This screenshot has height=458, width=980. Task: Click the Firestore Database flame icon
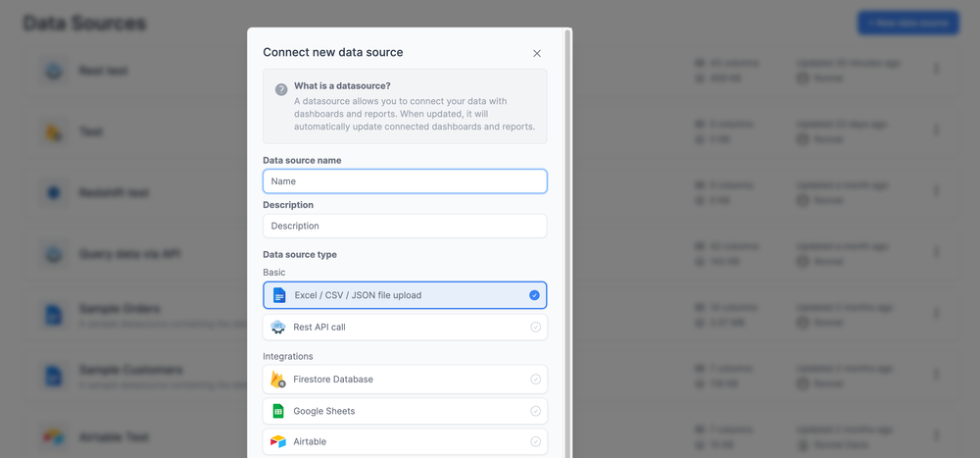[278, 380]
